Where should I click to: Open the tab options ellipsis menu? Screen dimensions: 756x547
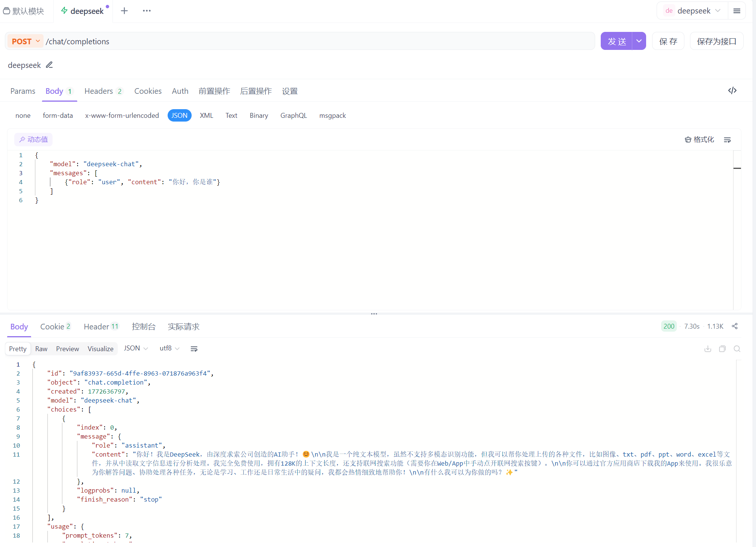coord(147,11)
